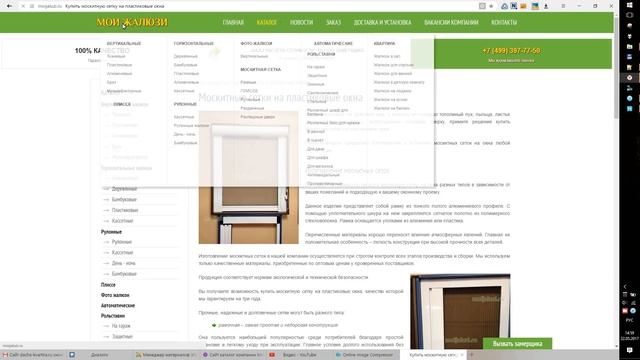Open the action center notification icon
This screenshot has height=360, width=640.
[x=629, y=350]
